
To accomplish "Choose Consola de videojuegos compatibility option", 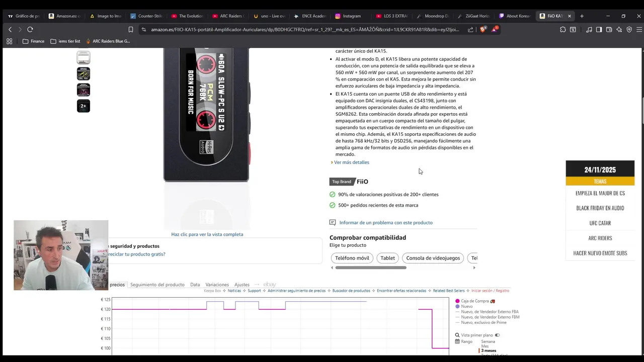I will pyautogui.click(x=433, y=258).
